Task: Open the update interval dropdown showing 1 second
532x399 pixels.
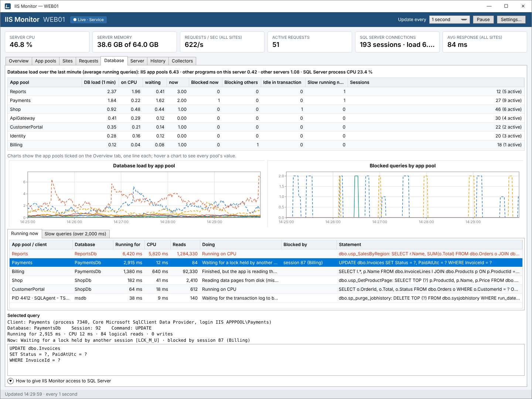Action: click(x=450, y=20)
